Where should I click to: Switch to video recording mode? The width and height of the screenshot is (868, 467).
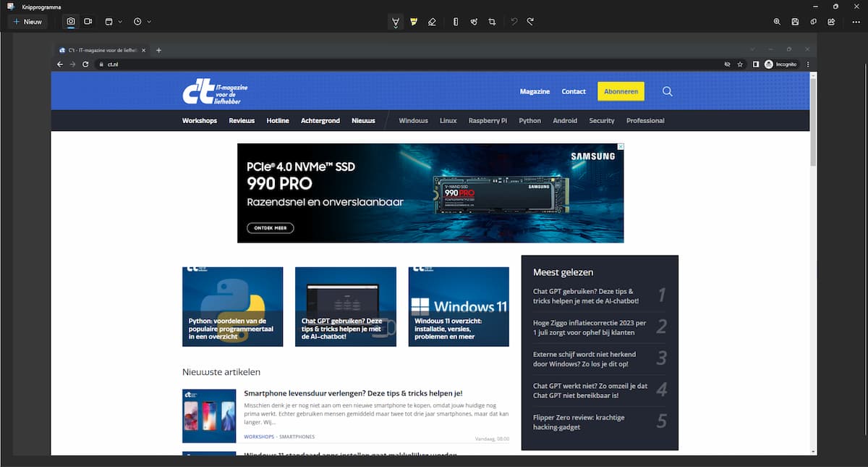88,22
